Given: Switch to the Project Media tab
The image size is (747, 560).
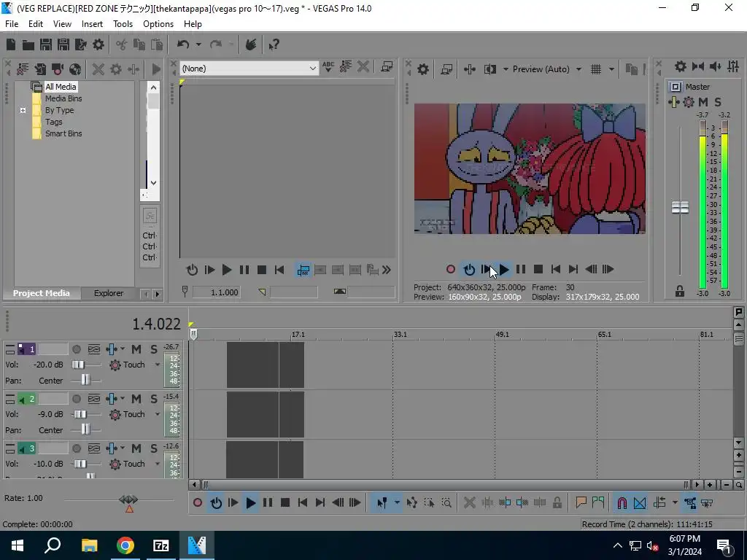Looking at the screenshot, I should [x=42, y=293].
